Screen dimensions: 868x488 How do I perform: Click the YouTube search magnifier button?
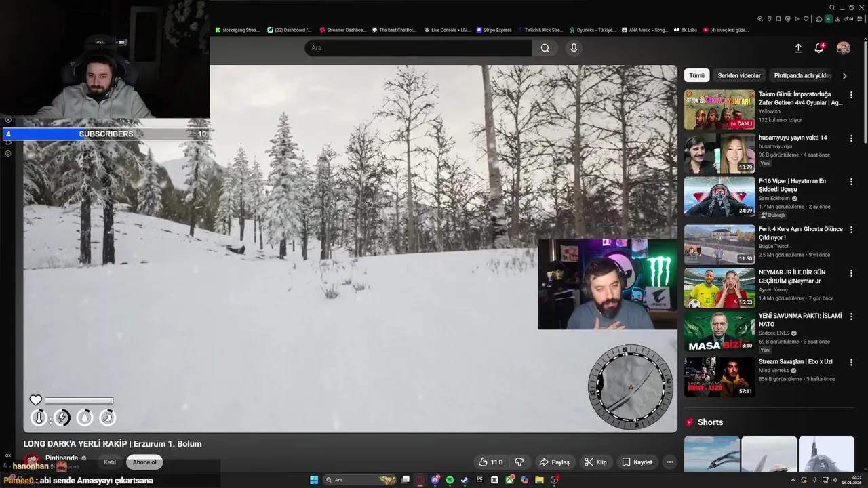tap(545, 48)
